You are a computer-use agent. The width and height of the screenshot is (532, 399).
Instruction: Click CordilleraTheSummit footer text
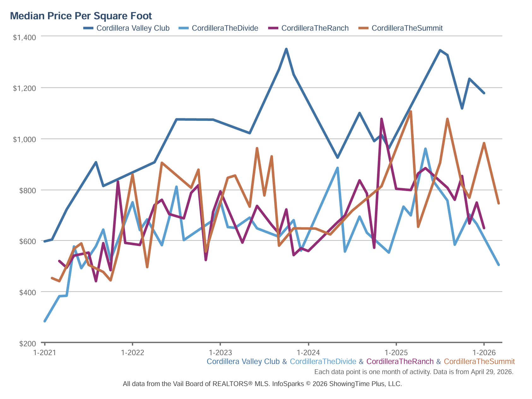(x=479, y=361)
